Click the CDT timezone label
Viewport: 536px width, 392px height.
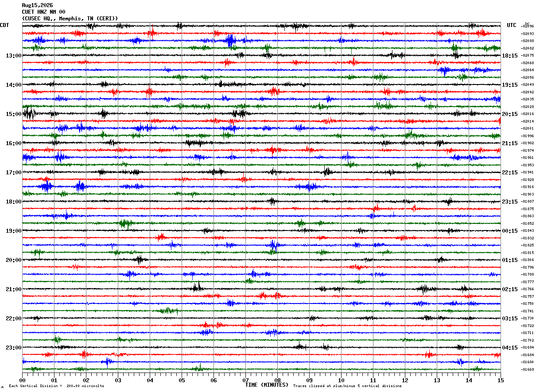click(x=4, y=25)
